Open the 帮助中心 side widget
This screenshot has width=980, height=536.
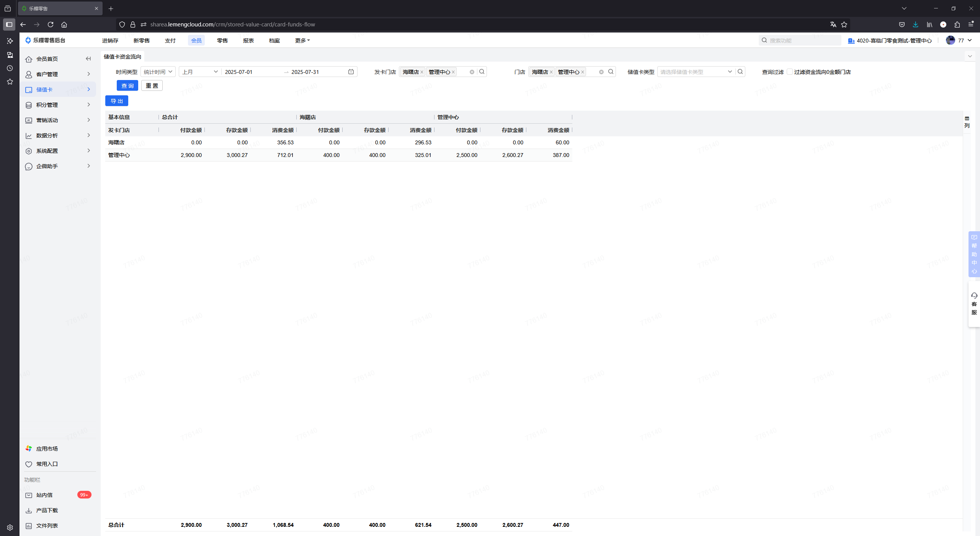click(974, 254)
